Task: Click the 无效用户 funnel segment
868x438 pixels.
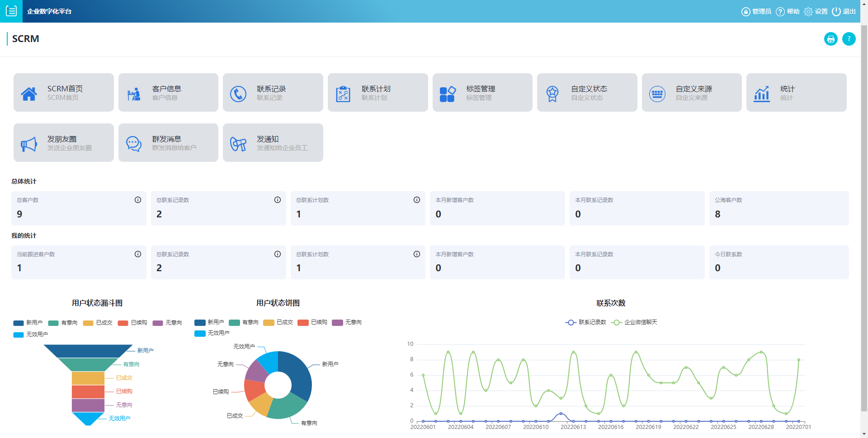Action: (x=88, y=419)
